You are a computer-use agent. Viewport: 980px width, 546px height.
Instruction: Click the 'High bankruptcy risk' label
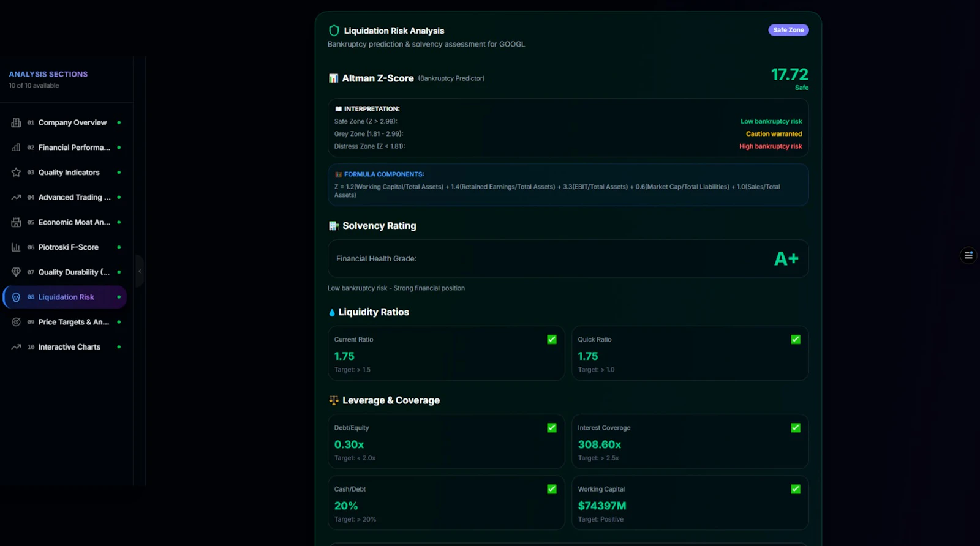click(x=771, y=146)
